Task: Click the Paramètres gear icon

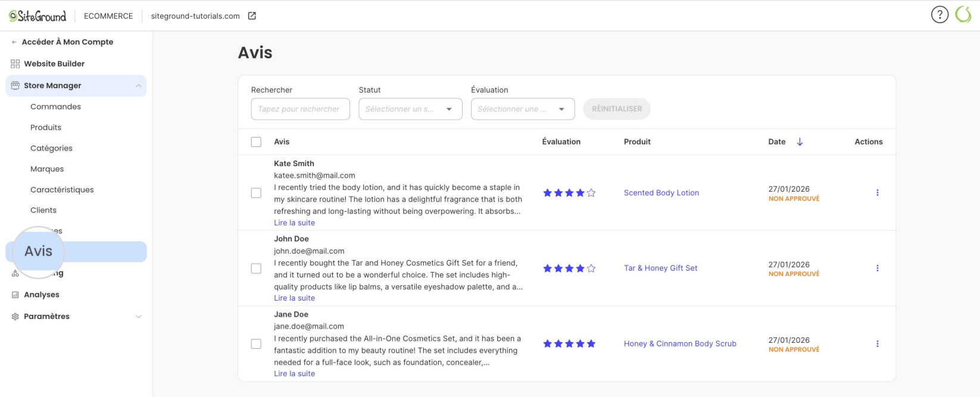Action: [15, 317]
